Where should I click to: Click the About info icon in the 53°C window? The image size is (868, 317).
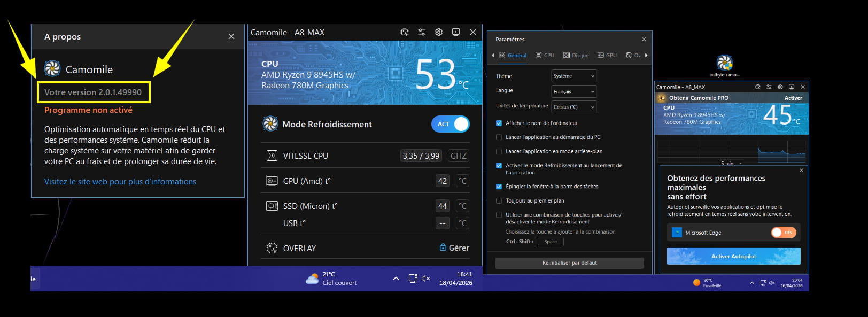point(456,32)
